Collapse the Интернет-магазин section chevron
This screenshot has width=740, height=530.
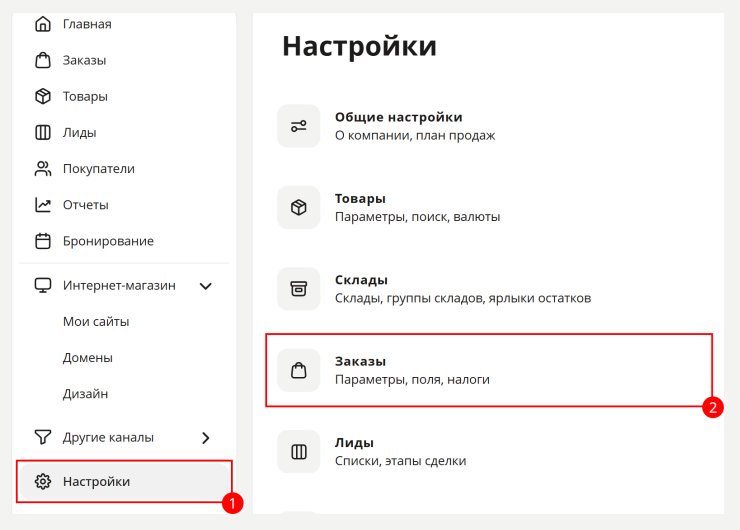pos(206,286)
